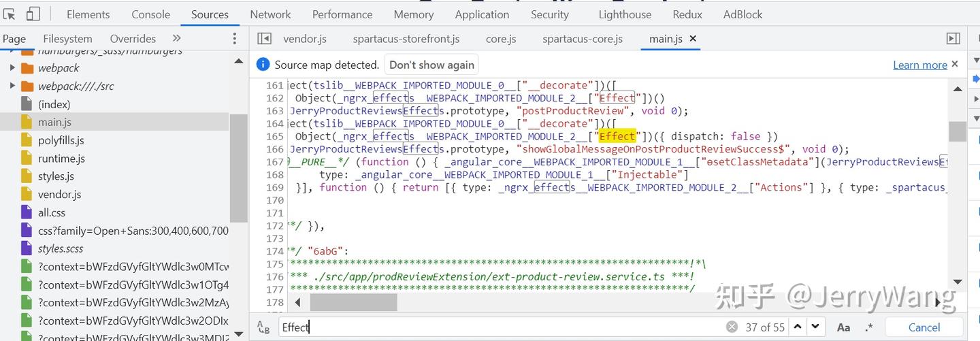Go to previous search match
This screenshot has height=341, width=980.
(x=798, y=327)
